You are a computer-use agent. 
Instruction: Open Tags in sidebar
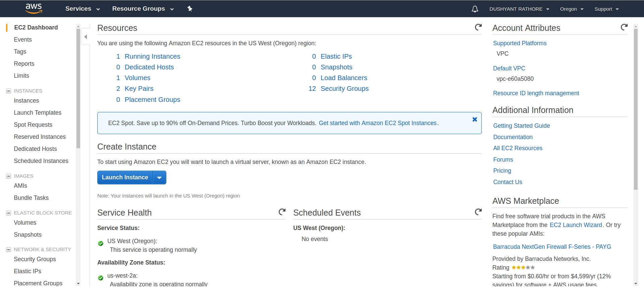click(x=20, y=52)
